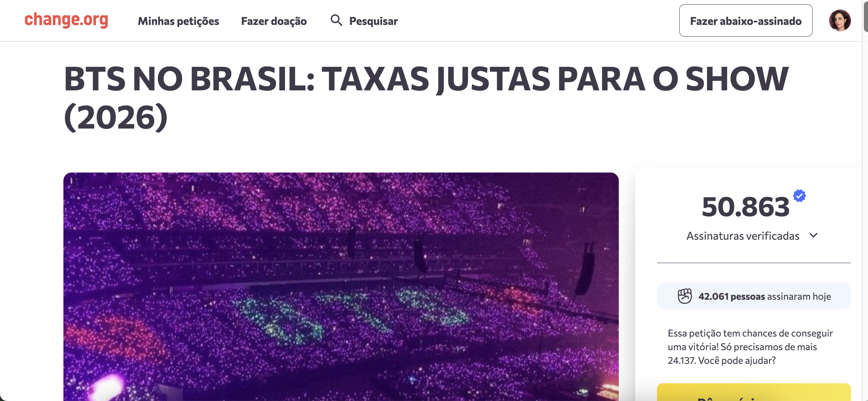Click the magnifying glass search icon
Image resolution: width=868 pixels, height=401 pixels.
tap(336, 20)
